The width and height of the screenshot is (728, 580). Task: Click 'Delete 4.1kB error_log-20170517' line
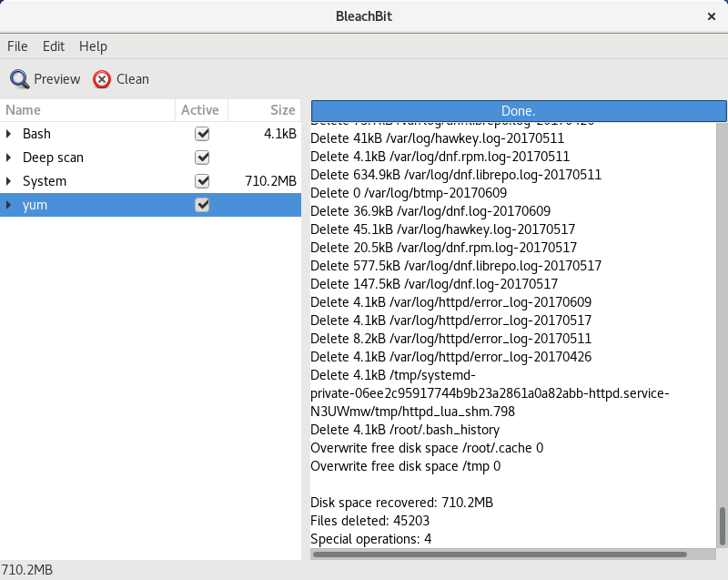click(x=450, y=321)
